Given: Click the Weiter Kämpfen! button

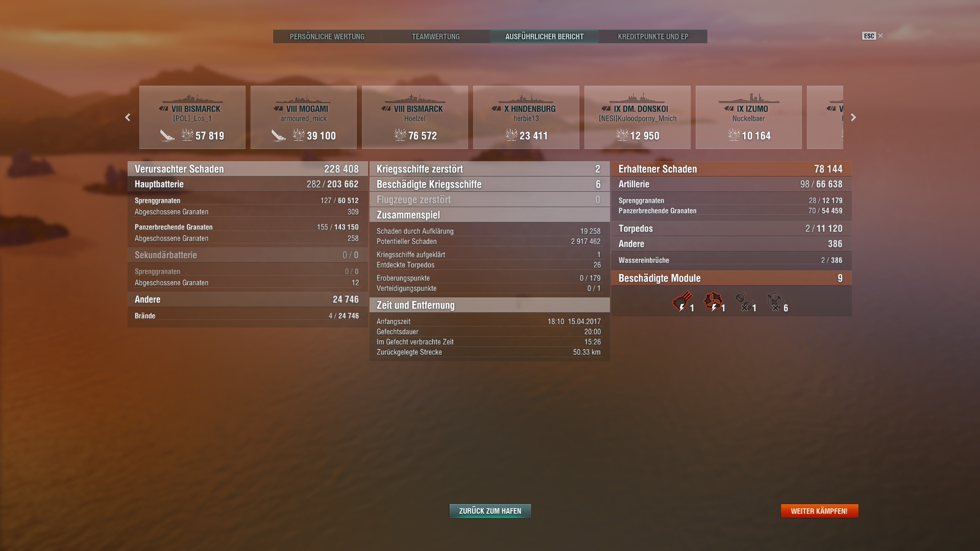Looking at the screenshot, I should [x=819, y=511].
